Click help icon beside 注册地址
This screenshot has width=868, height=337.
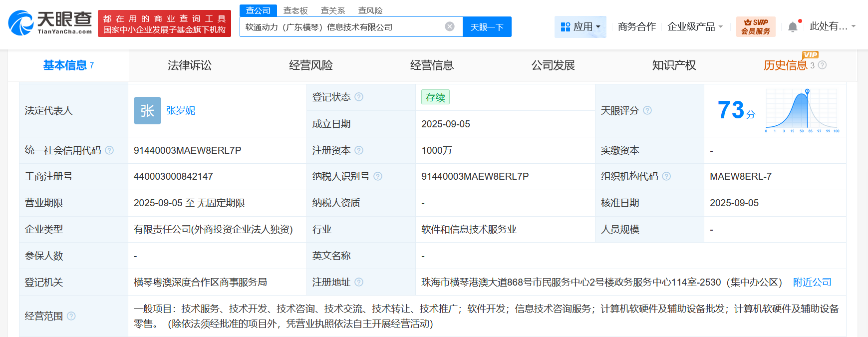tap(359, 282)
